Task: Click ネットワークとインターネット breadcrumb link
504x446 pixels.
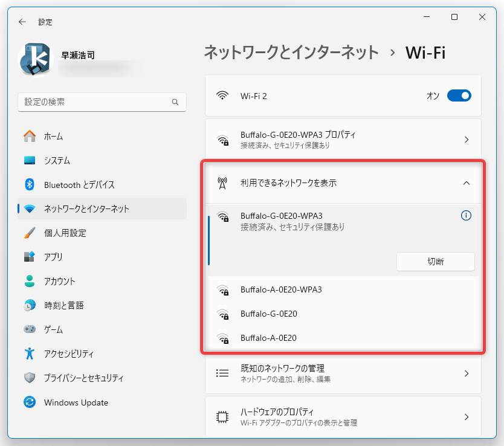Action: point(291,53)
